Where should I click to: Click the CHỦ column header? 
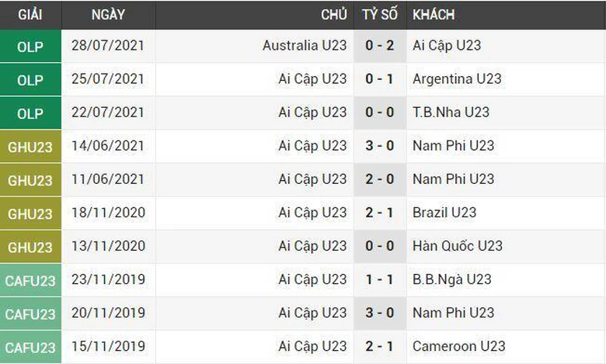[334, 15]
